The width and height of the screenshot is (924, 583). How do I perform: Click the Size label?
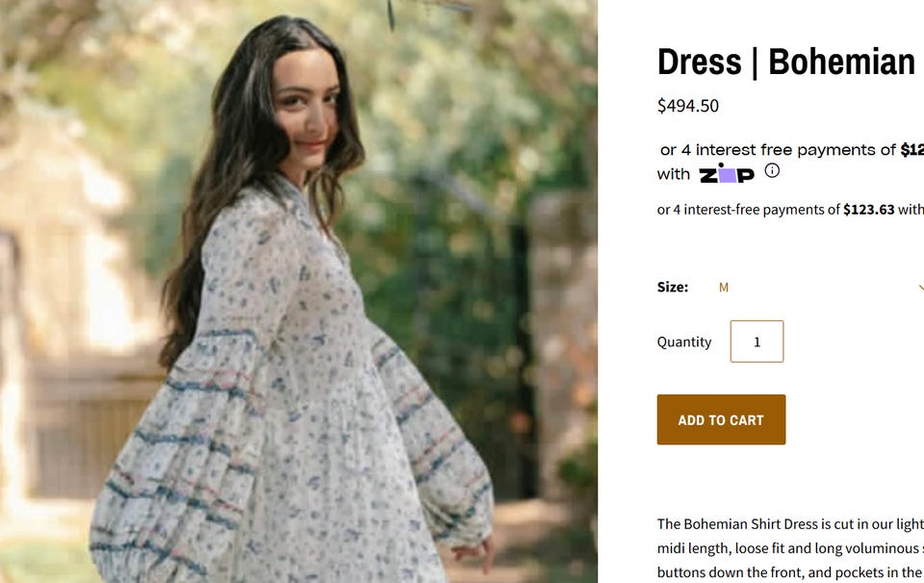click(x=673, y=287)
